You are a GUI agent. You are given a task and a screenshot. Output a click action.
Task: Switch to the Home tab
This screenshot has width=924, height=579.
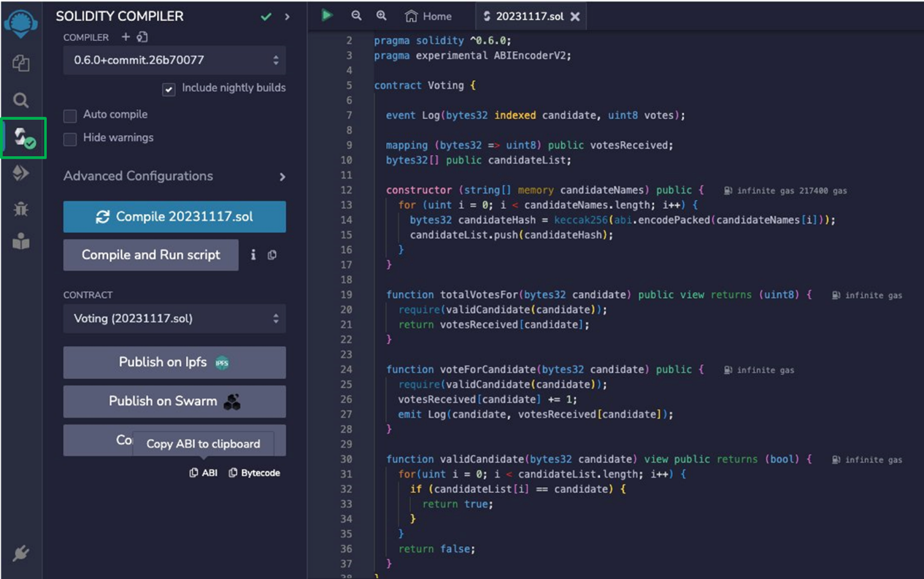428,16
